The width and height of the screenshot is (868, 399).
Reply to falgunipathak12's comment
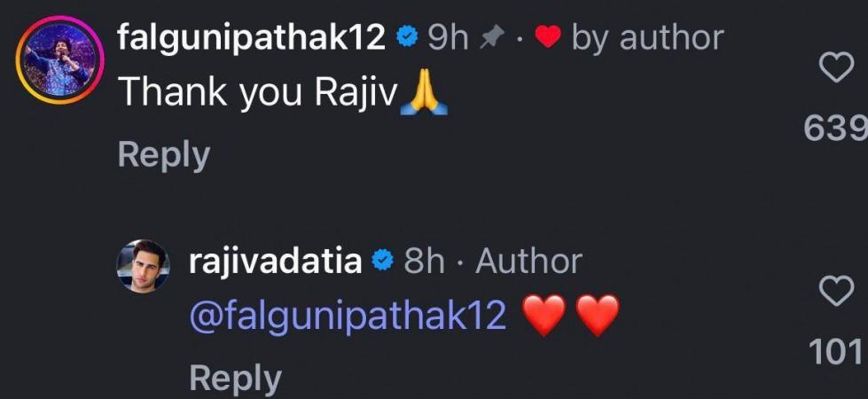pyautogui.click(x=164, y=154)
